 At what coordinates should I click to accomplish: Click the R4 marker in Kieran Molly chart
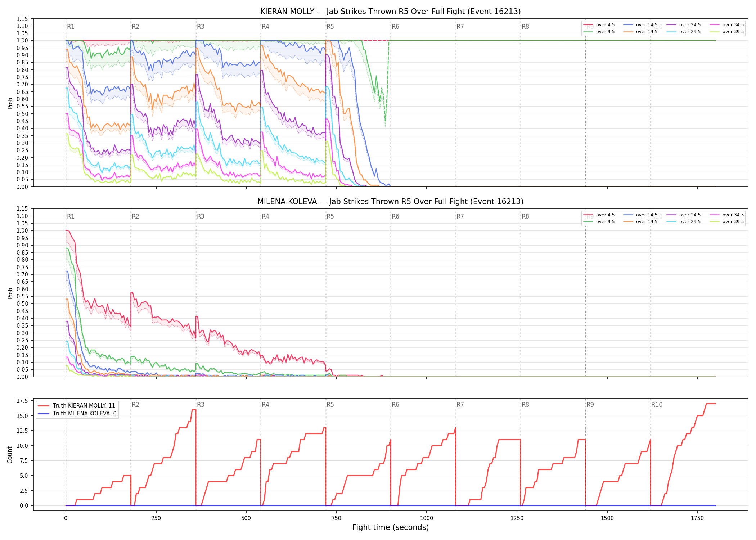point(265,27)
